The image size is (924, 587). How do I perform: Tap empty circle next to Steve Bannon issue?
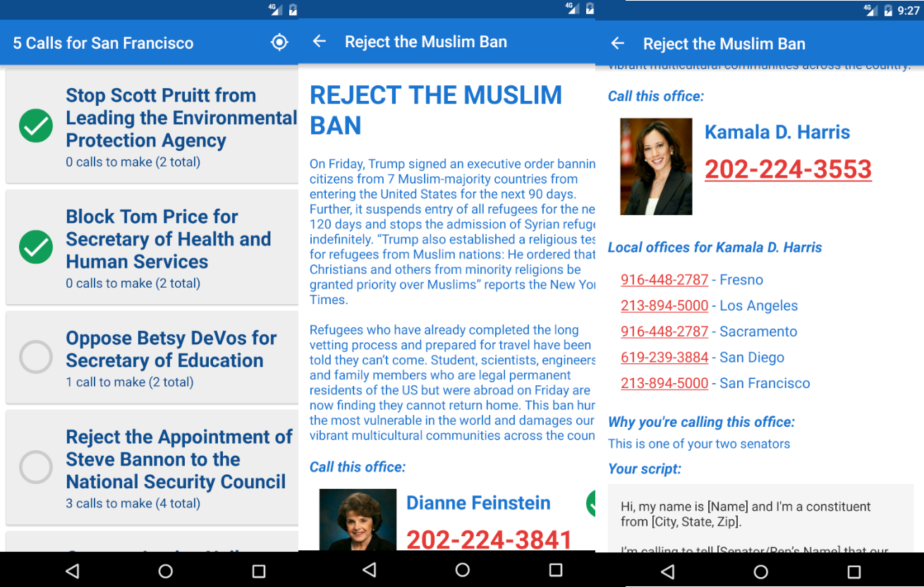tap(36, 467)
